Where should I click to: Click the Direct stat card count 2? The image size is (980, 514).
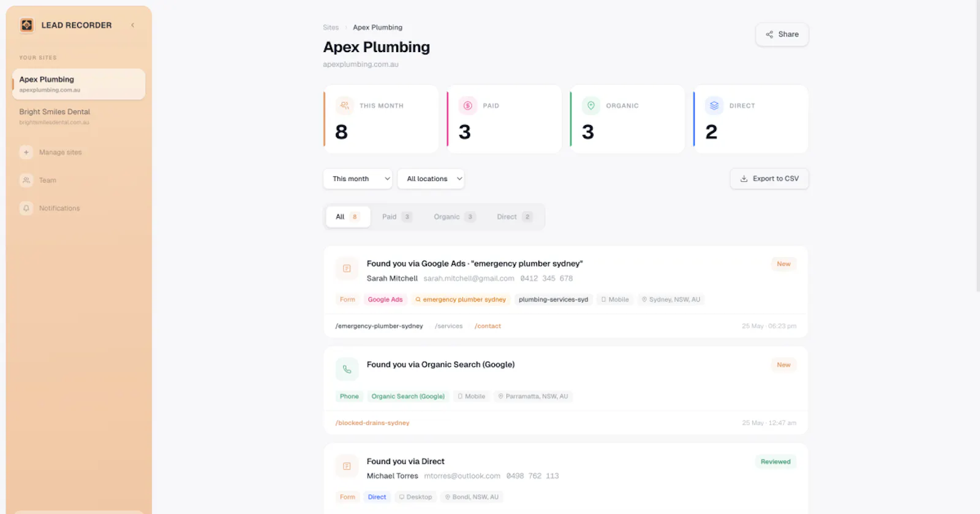click(711, 132)
